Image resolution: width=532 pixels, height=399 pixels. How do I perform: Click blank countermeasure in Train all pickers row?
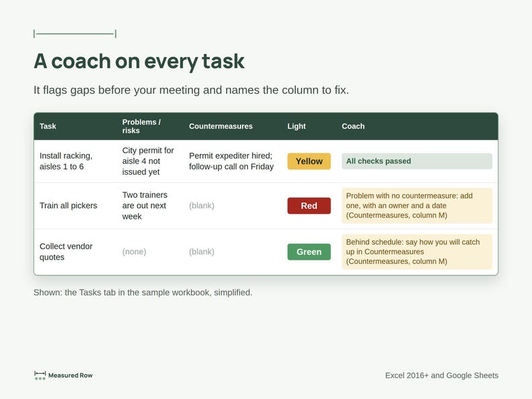point(202,206)
